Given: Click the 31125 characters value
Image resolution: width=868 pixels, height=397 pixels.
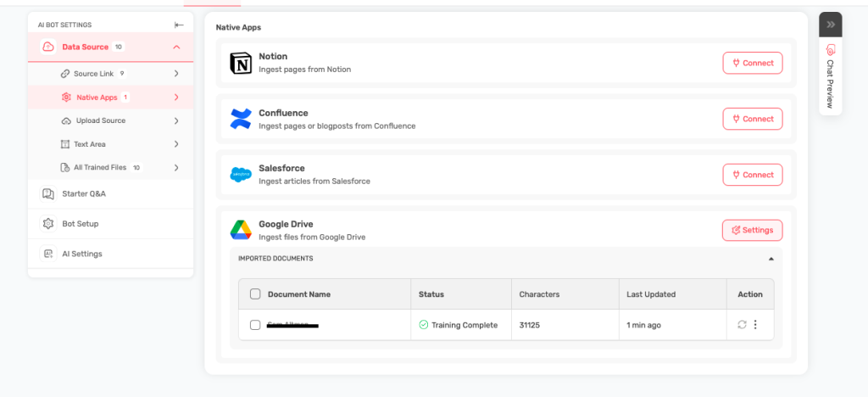Looking at the screenshot, I should tap(529, 325).
